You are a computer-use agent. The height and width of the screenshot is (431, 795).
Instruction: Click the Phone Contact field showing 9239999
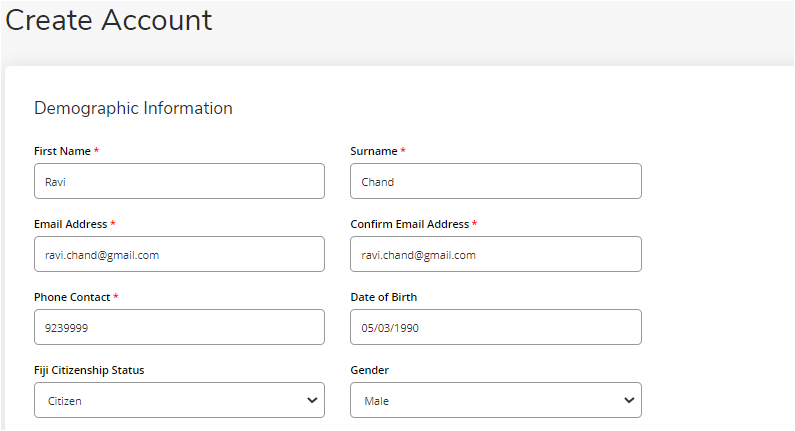tap(179, 327)
